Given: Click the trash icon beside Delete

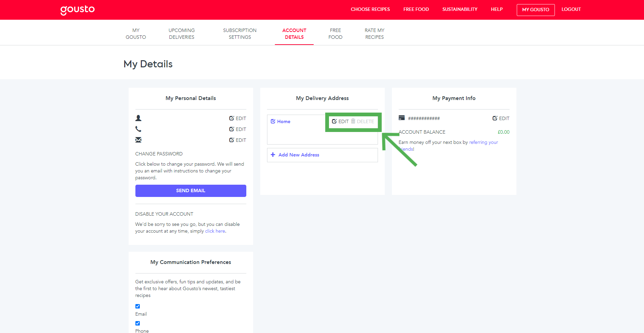Looking at the screenshot, I should coord(353,121).
